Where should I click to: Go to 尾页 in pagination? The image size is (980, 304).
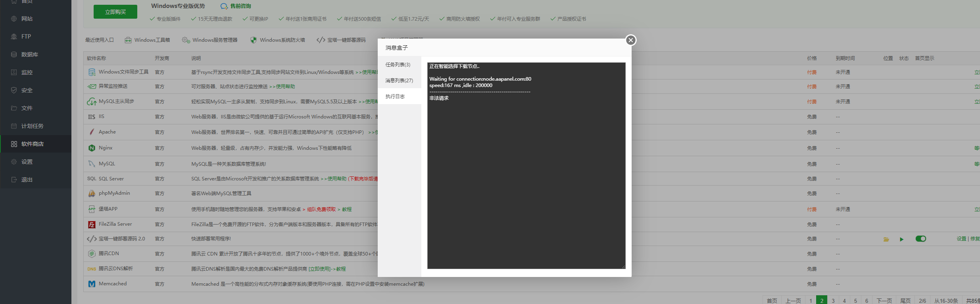pos(905,301)
